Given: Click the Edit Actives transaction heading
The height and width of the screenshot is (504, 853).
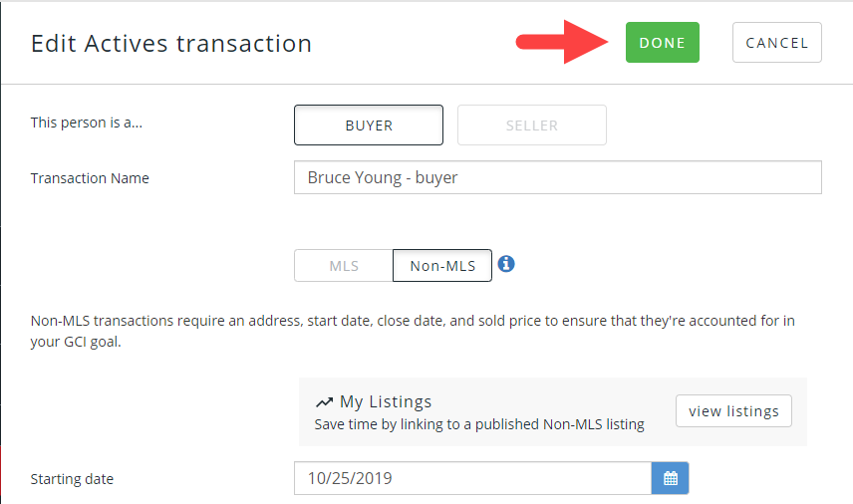Looking at the screenshot, I should tap(171, 44).
